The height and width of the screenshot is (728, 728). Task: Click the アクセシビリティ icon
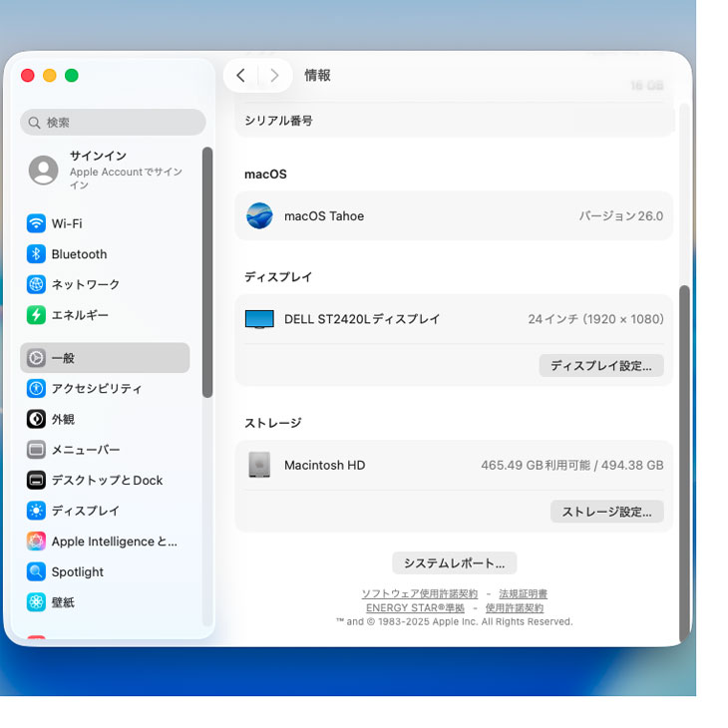tap(36, 389)
